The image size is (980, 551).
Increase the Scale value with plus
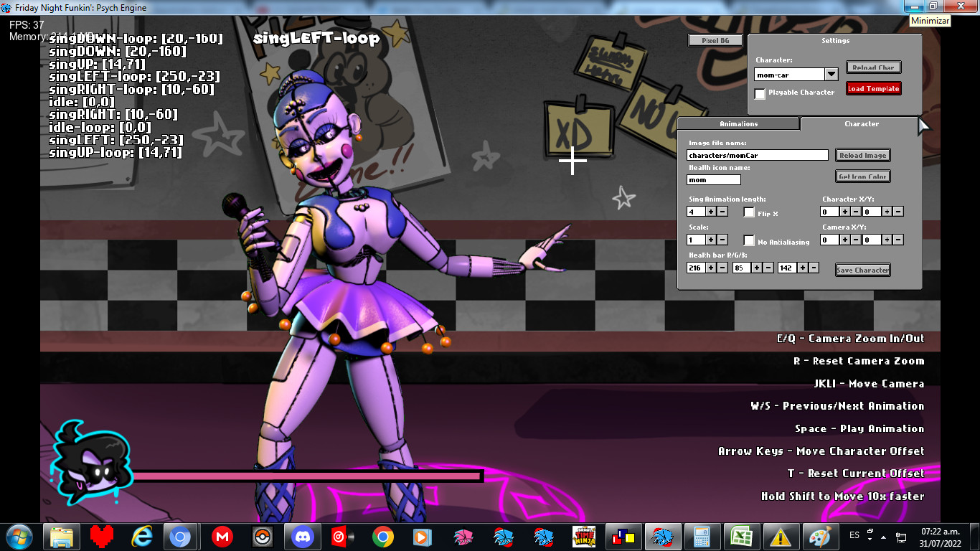point(711,240)
